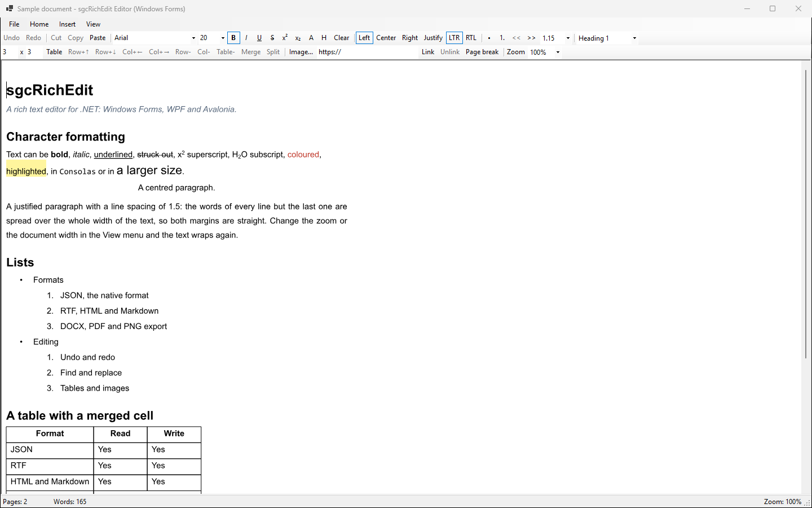Insert a bulleted list with the bullet button
The height and width of the screenshot is (508, 812).
489,38
